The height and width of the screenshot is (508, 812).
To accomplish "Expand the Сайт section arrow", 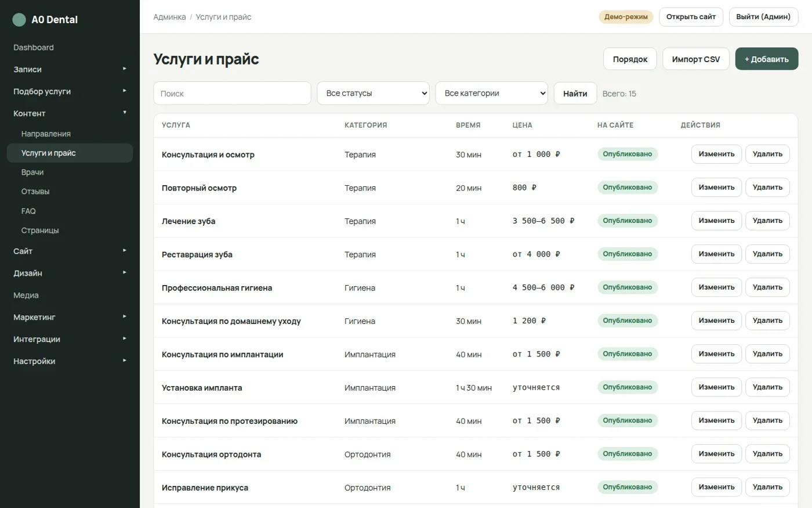I will (x=125, y=250).
